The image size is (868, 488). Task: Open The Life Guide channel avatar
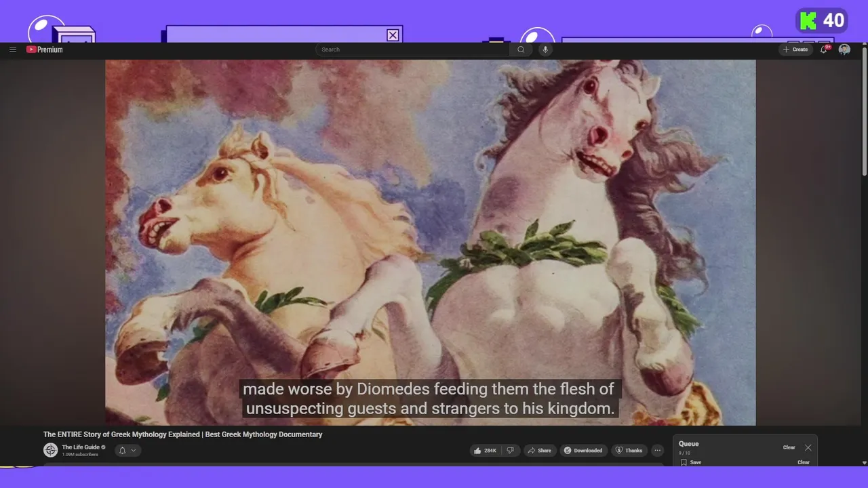50,450
